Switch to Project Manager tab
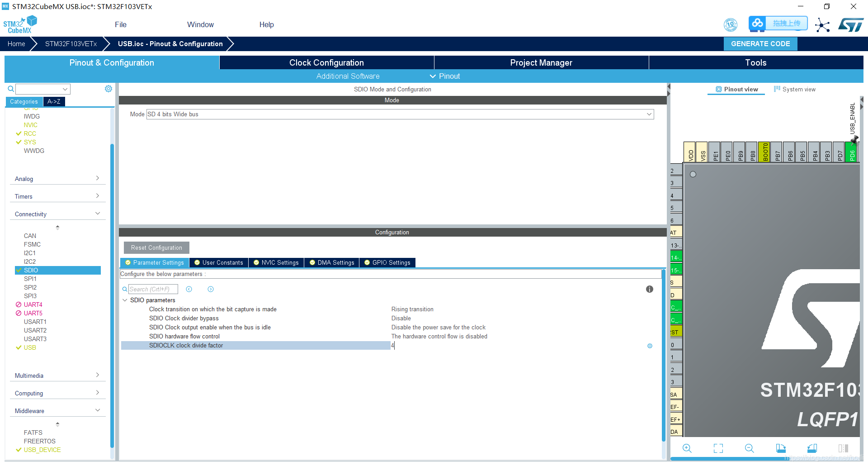The height and width of the screenshot is (466, 868). (541, 62)
